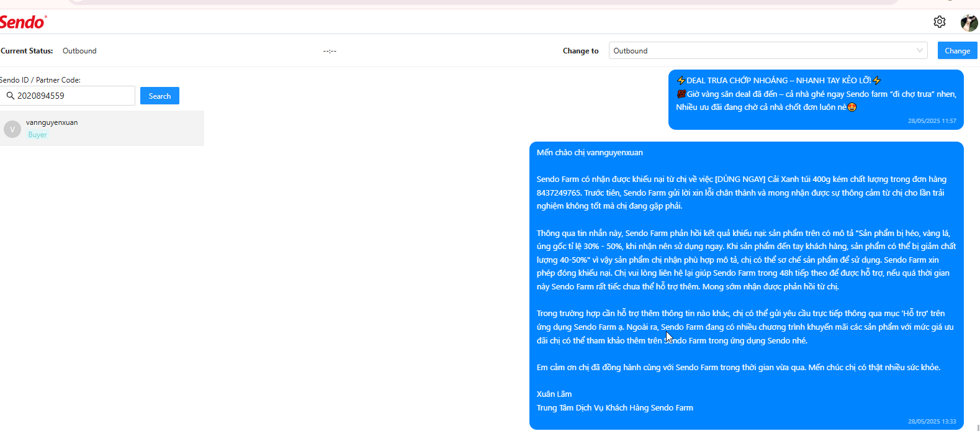Open the settings gear icon
This screenshot has height=431, width=980.
[x=940, y=22]
